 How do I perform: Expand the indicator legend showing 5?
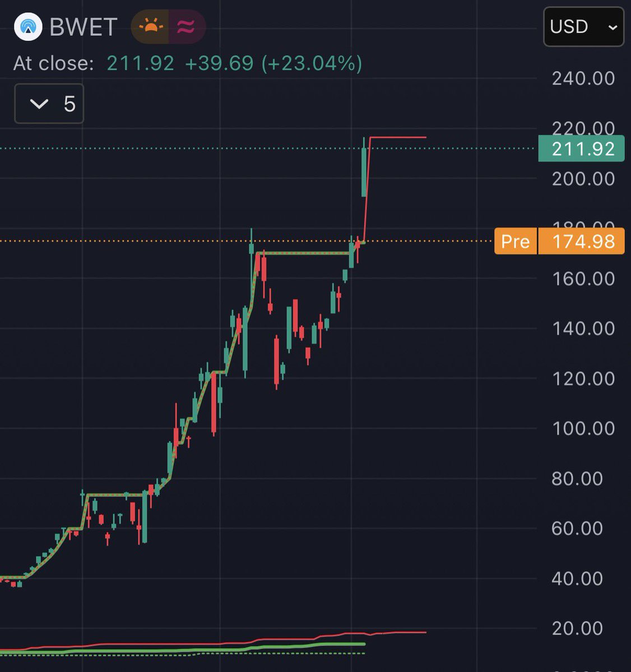tap(49, 104)
